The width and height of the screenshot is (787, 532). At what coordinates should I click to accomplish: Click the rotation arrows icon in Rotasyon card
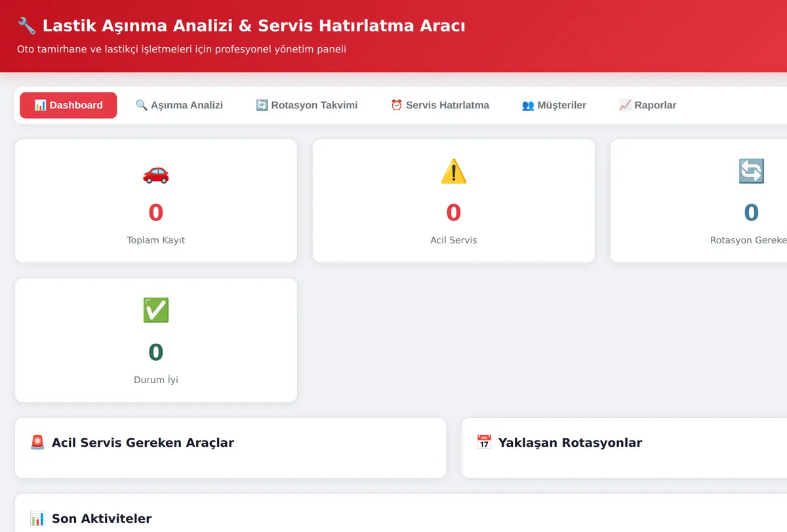click(x=752, y=171)
